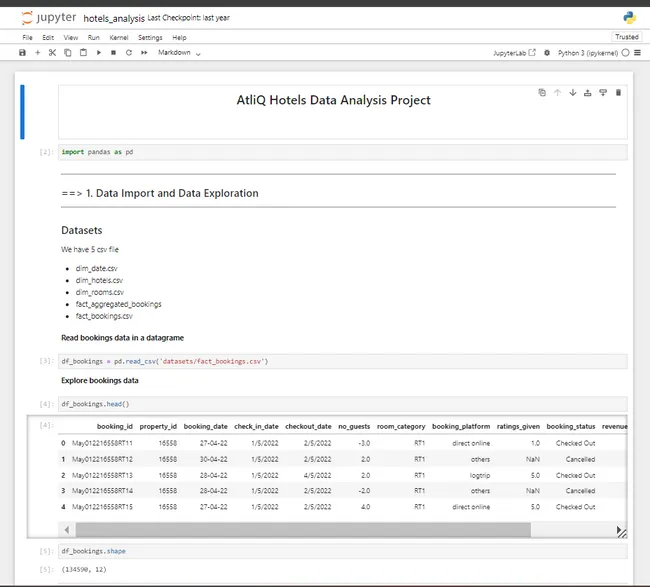The height and width of the screenshot is (587, 650).
Task: Restart kernel and run all cells icon
Action: [144, 53]
